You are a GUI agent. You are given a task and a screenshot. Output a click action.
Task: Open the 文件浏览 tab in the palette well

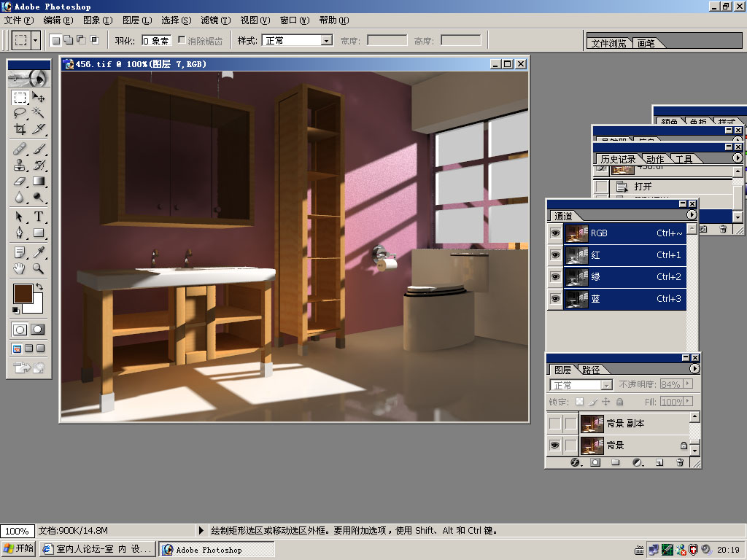point(608,43)
